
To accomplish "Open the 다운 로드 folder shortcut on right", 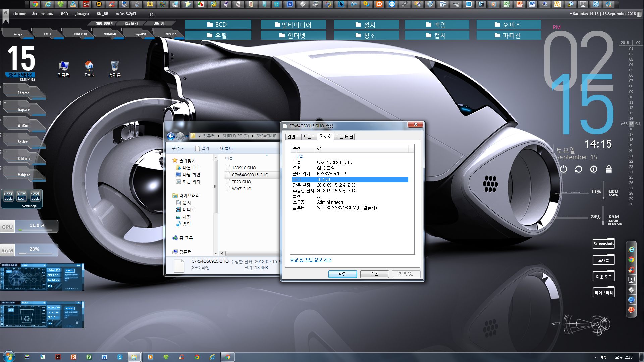I will [604, 276].
